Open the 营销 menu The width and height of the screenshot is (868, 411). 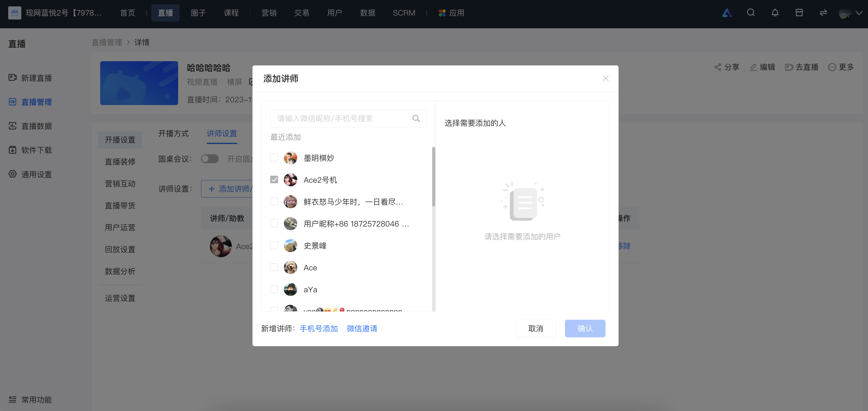(269, 13)
